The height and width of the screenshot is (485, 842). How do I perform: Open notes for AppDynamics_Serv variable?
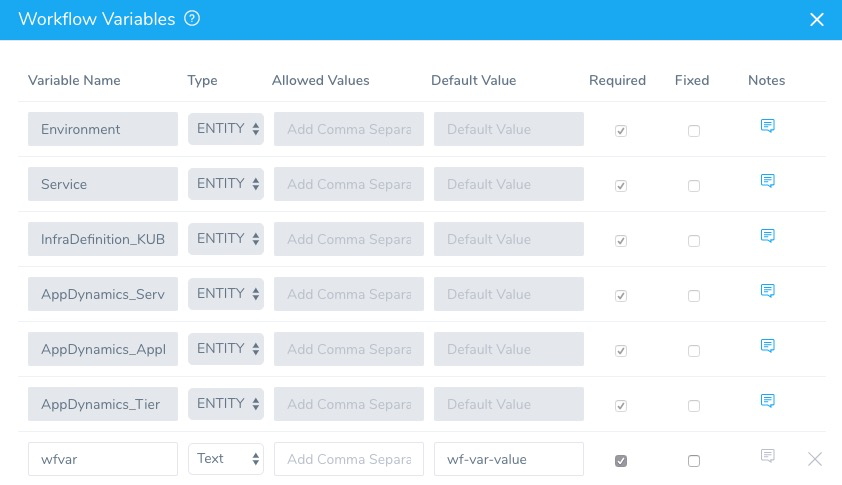pos(767,291)
